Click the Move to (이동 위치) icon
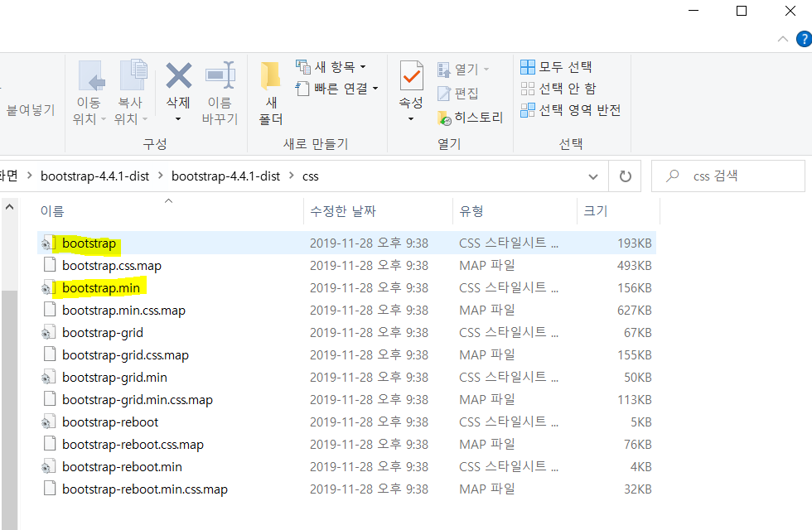Viewport: 812px width, 530px height. click(91, 76)
